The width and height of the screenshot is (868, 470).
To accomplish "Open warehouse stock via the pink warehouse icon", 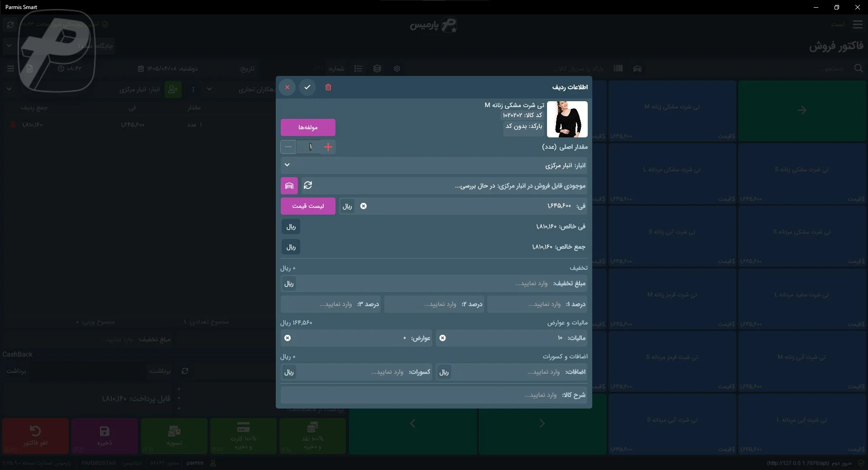I will coord(289,186).
